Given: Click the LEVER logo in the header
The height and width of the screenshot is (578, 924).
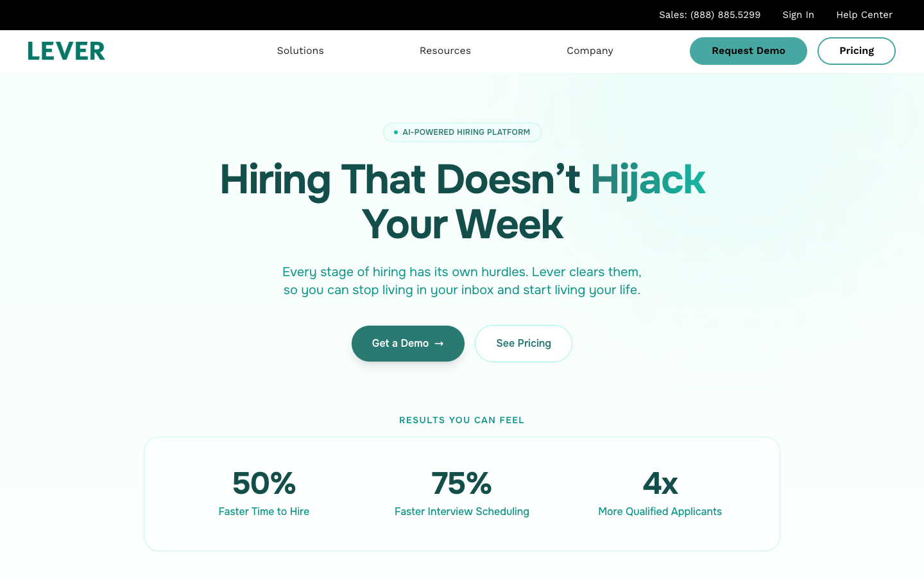Looking at the screenshot, I should tap(66, 51).
